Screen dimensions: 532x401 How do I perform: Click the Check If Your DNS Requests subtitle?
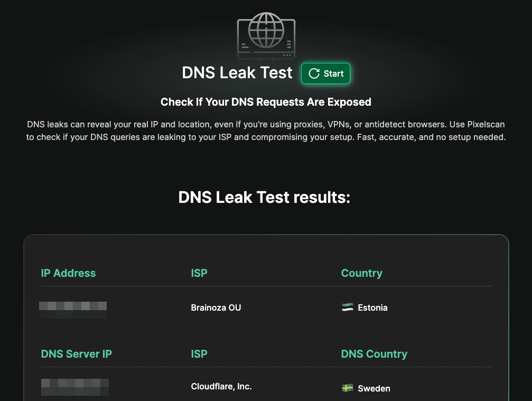point(266,102)
